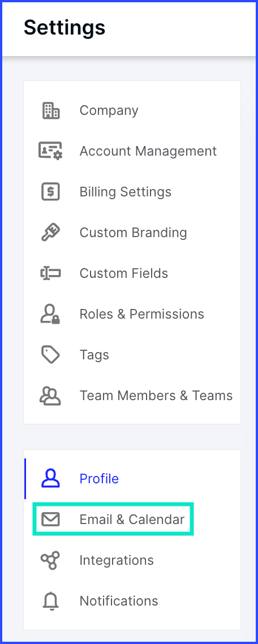Click the Billing Settings dollar icon
The height and width of the screenshot is (644, 258).
click(51, 192)
